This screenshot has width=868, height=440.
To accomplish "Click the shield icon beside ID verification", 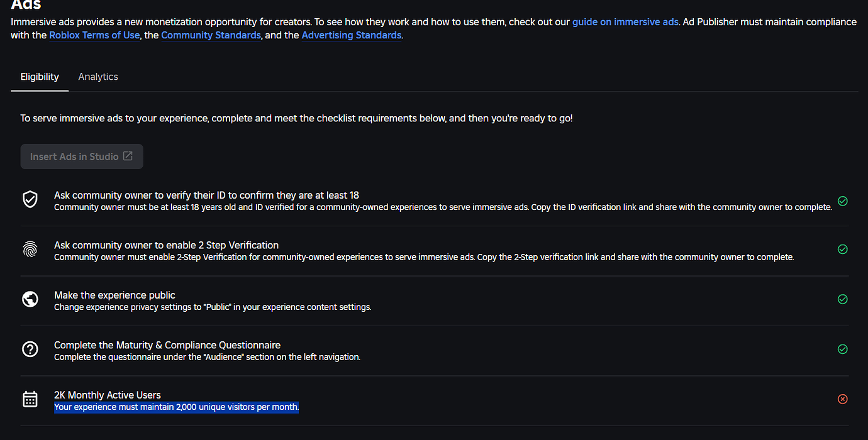I will pos(30,199).
